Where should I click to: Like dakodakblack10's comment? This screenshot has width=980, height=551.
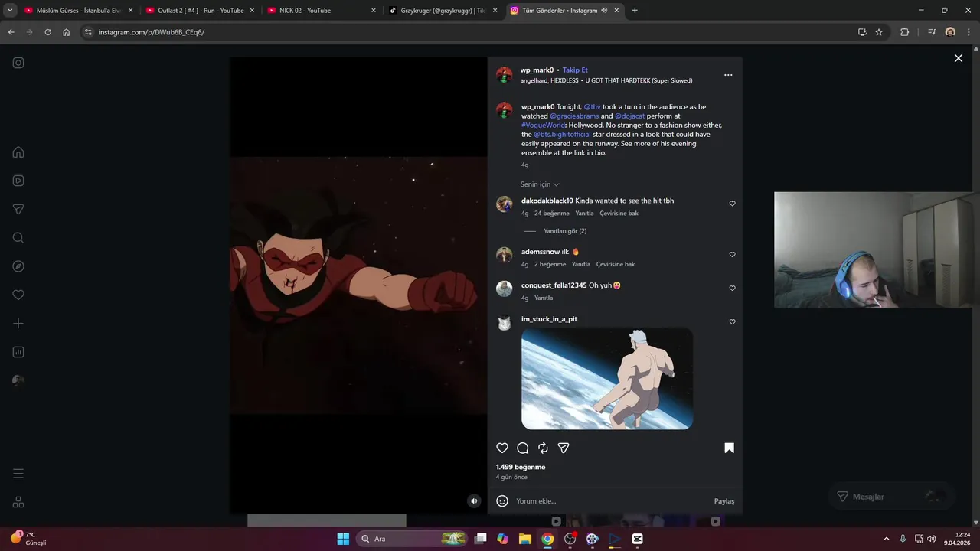pos(732,204)
